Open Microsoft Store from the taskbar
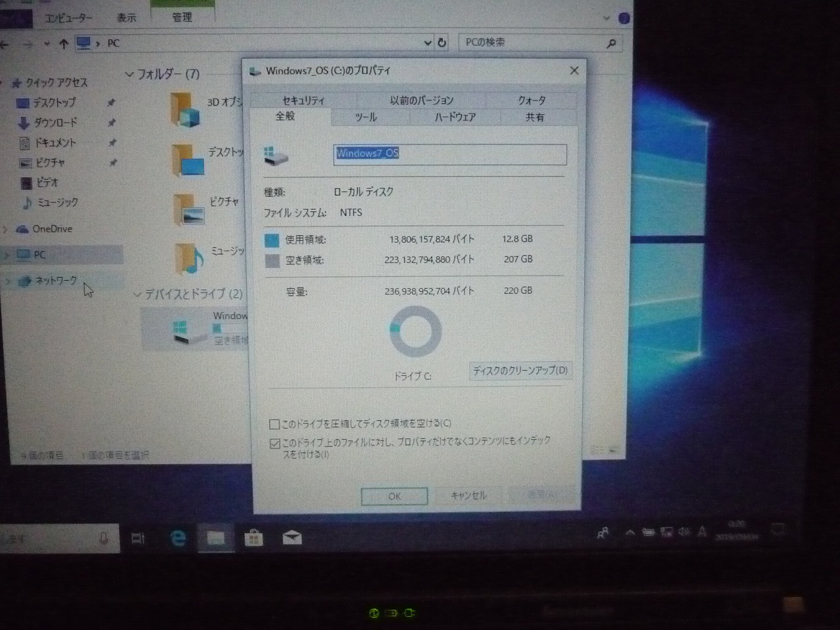This screenshot has height=630, width=840. pyautogui.click(x=253, y=539)
